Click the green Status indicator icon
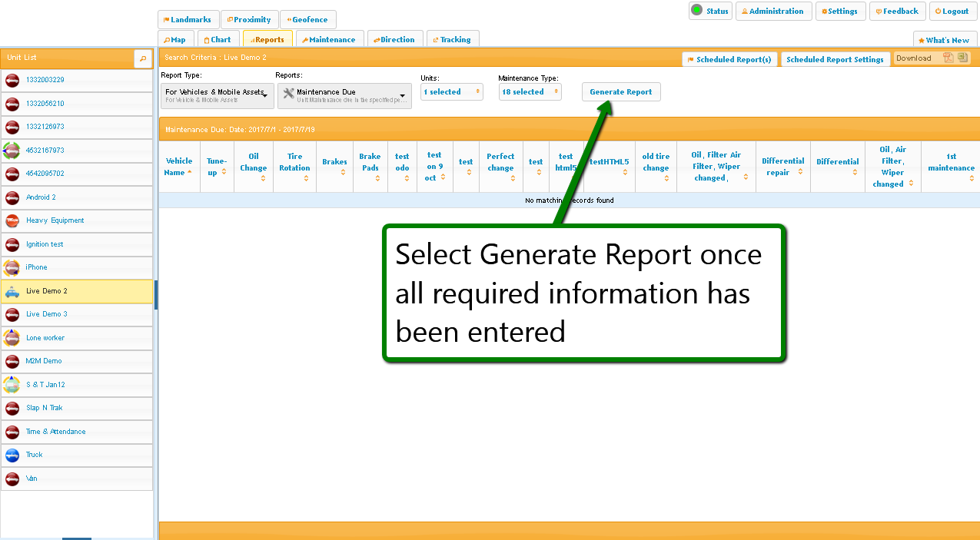The height and width of the screenshot is (540, 980). pos(696,11)
